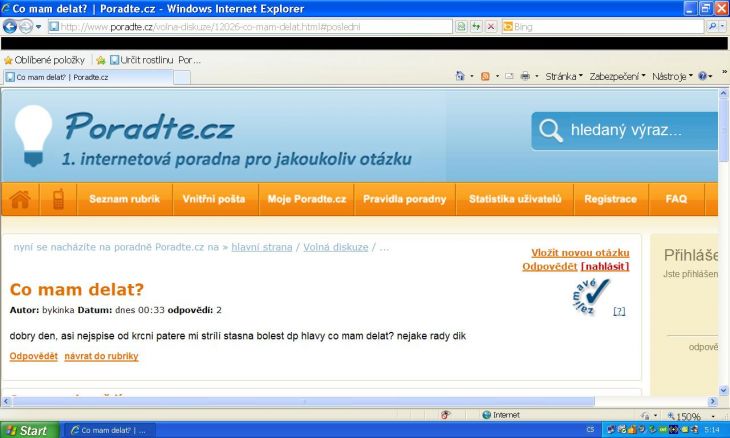The height and width of the screenshot is (438, 730).
Task: Open the Nástroje menu
Action: pos(672,76)
